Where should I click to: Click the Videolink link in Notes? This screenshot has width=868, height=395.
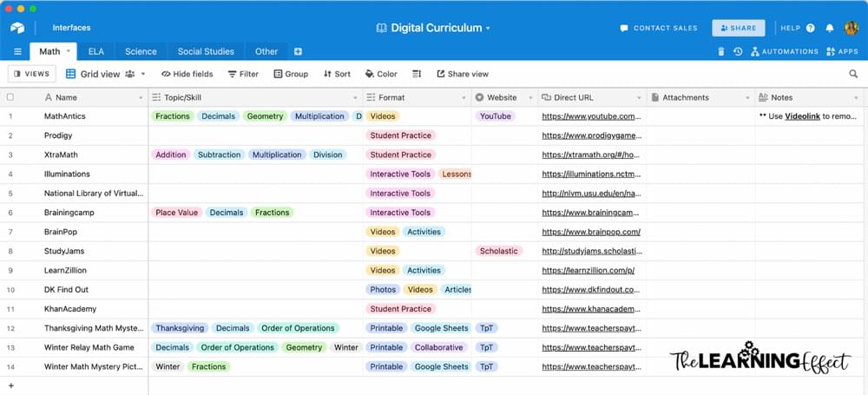pos(803,116)
